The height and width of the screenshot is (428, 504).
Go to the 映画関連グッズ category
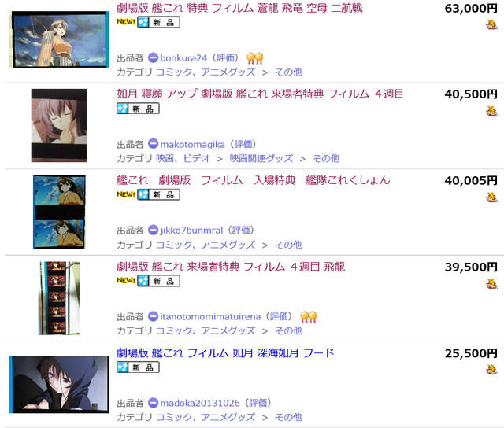coord(261,158)
